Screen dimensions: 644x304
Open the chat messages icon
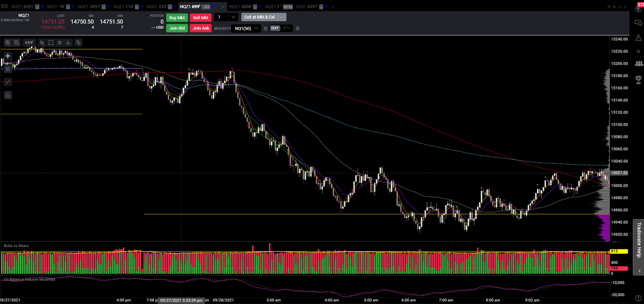point(638,23)
